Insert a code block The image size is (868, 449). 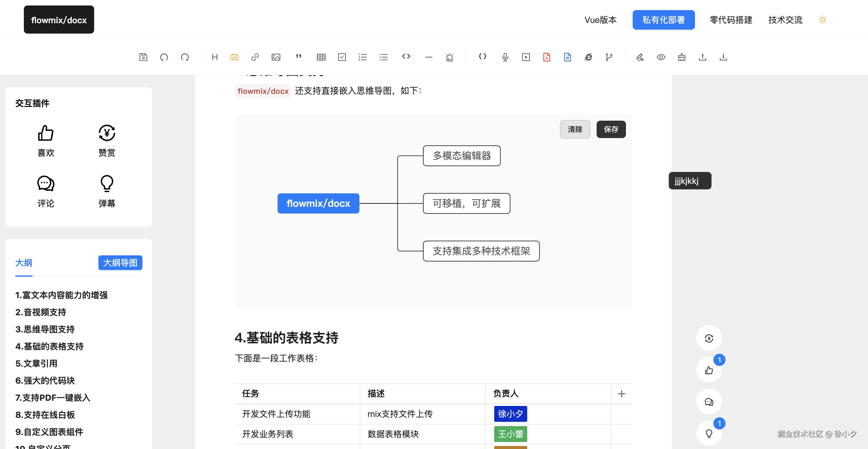point(406,57)
